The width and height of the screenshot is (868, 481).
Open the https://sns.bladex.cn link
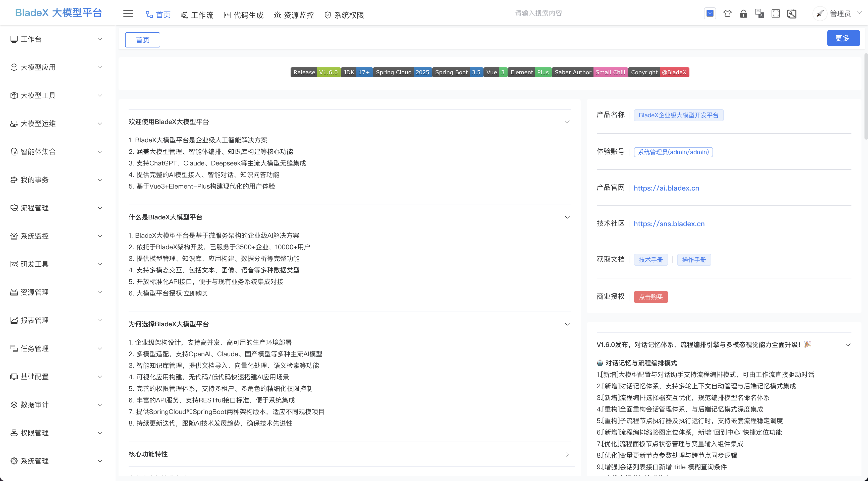pyautogui.click(x=669, y=224)
